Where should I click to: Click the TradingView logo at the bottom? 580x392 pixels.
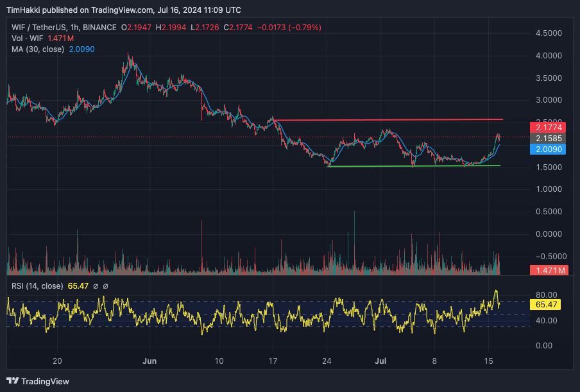click(x=38, y=381)
